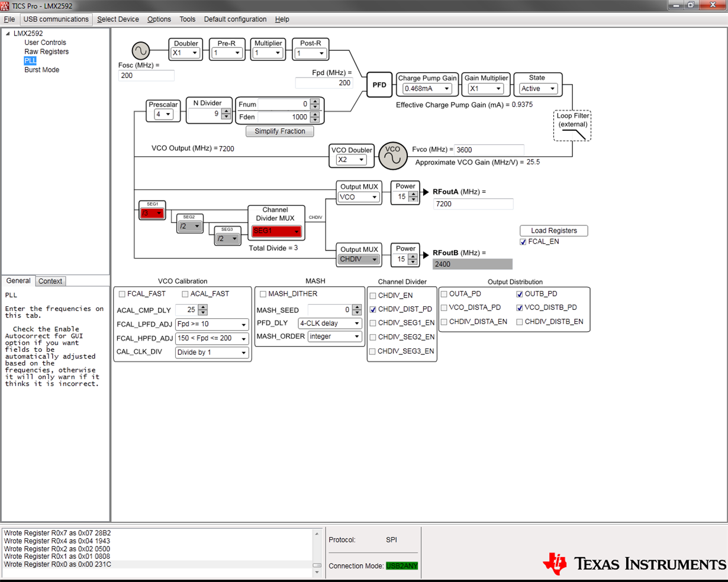Select Raw Registers in the tree
The width and height of the screenshot is (728, 582).
tap(46, 51)
